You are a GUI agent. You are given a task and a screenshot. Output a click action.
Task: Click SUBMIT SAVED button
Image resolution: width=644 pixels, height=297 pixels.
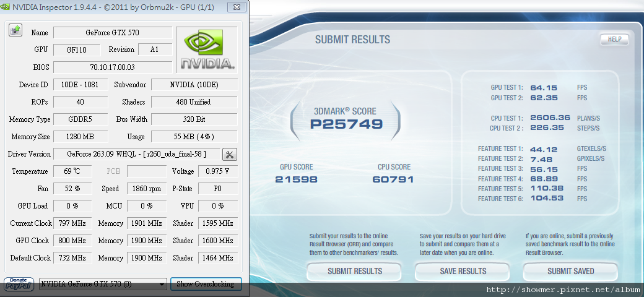pos(570,271)
